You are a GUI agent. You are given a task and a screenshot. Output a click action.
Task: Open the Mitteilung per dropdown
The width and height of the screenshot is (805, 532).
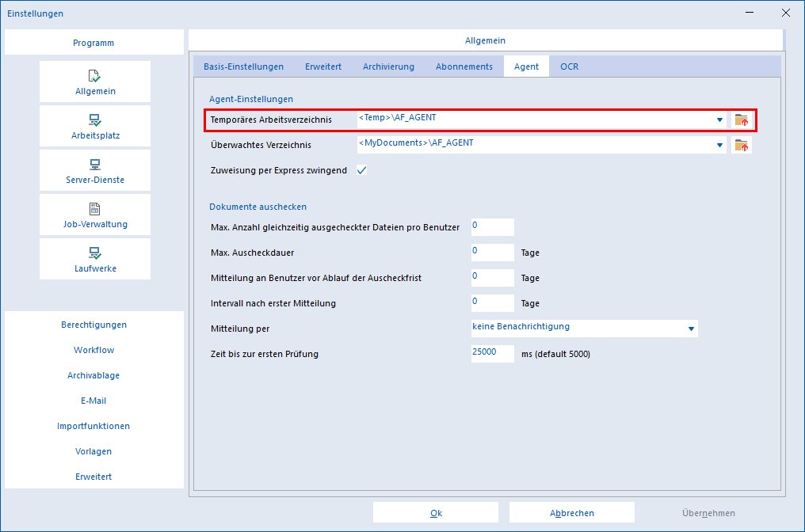(x=584, y=329)
